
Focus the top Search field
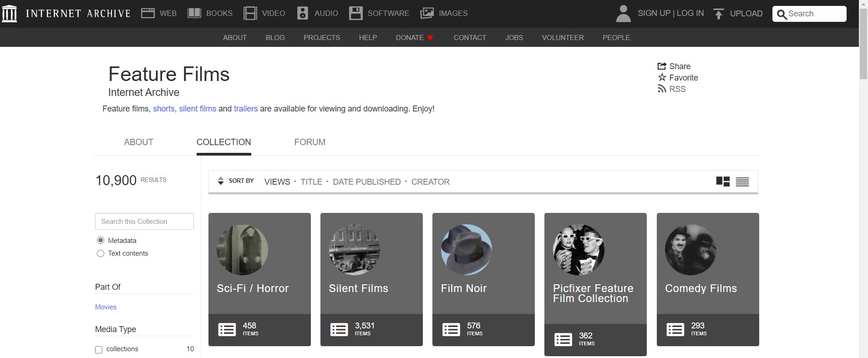click(809, 14)
